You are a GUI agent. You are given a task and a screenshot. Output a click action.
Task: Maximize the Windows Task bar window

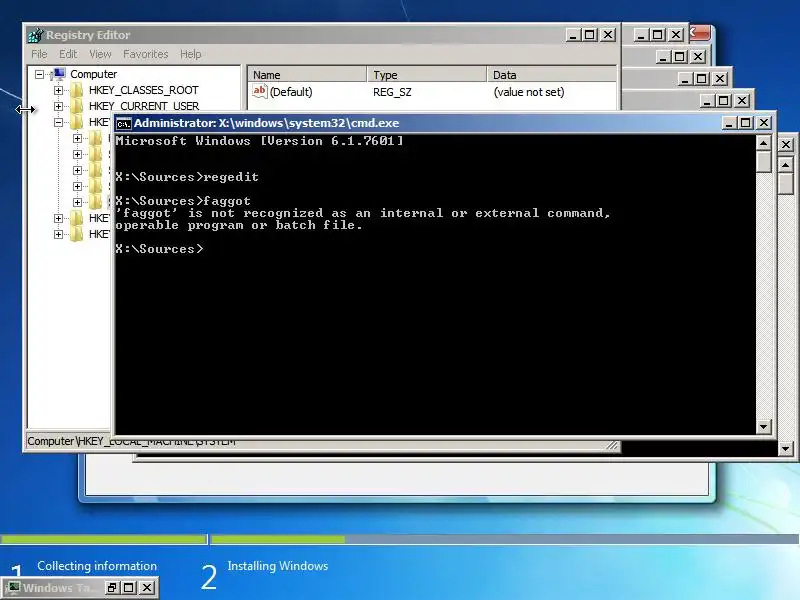click(x=129, y=588)
